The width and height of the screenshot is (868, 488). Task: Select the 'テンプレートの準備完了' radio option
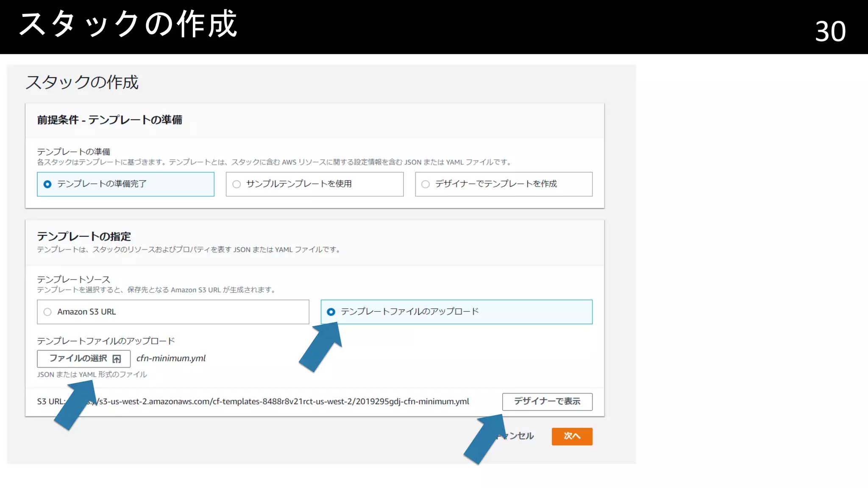click(47, 184)
